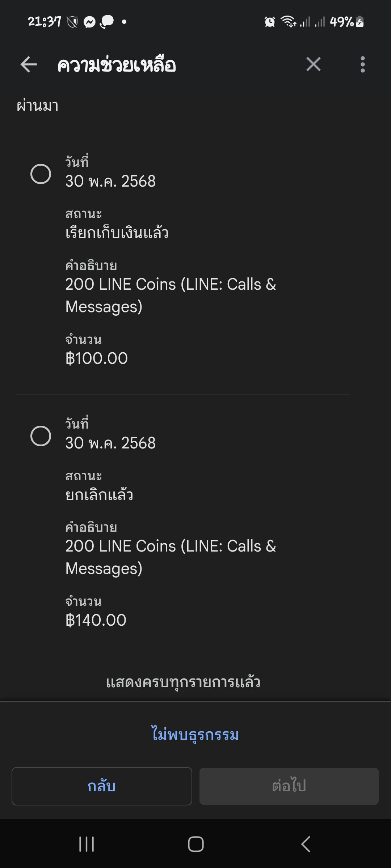Viewport: 391px width, 868px height.
Task: Tap the Android home navigation button
Action: pos(195,844)
